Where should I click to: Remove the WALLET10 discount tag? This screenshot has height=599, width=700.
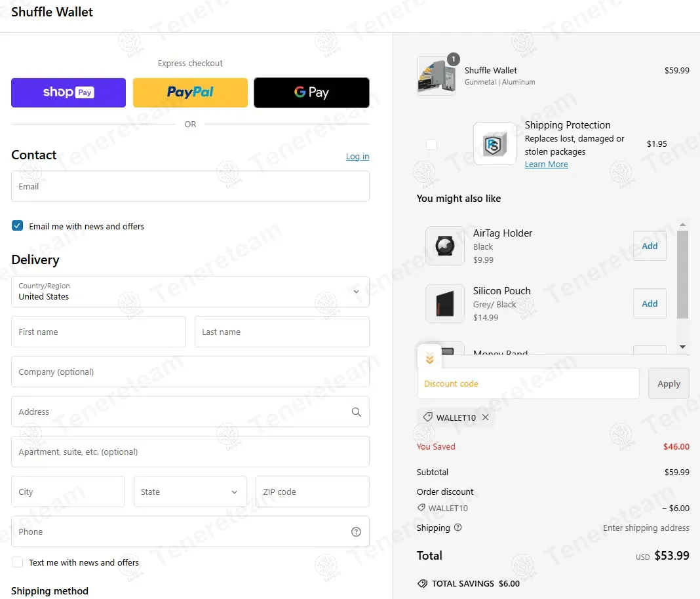point(486,417)
